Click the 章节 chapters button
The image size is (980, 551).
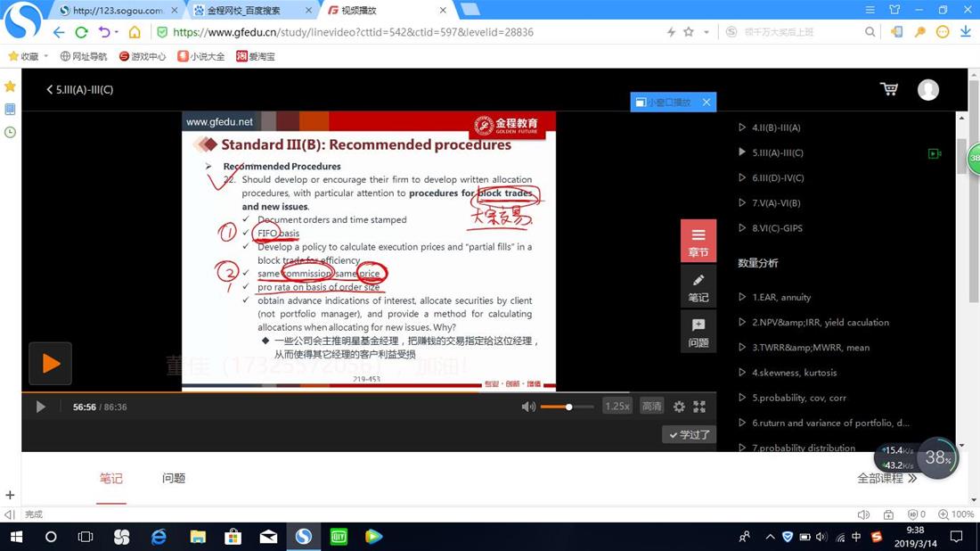[x=698, y=241]
